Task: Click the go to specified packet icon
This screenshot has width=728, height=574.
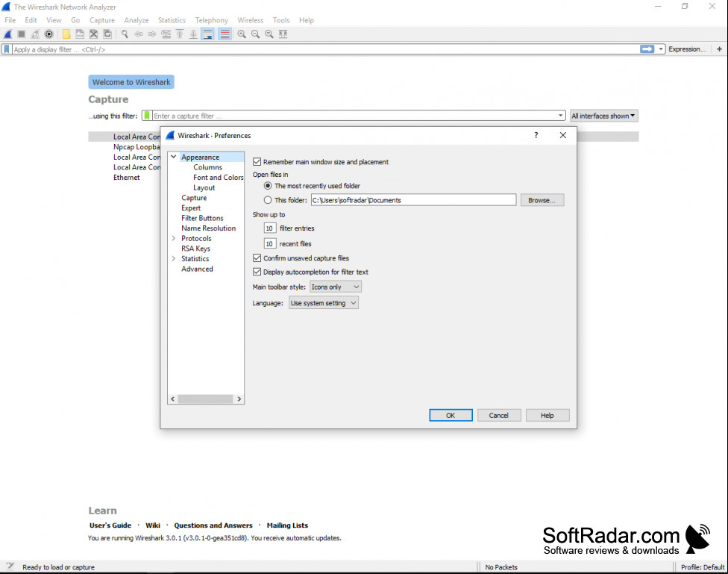Action: (x=166, y=34)
